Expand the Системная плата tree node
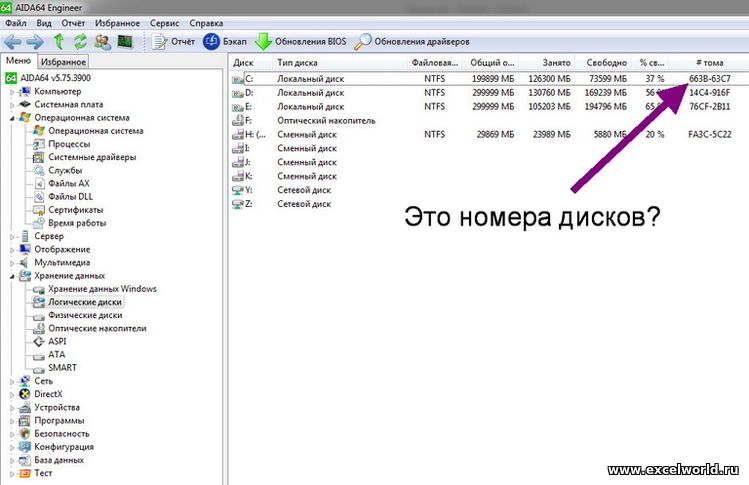 12,105
